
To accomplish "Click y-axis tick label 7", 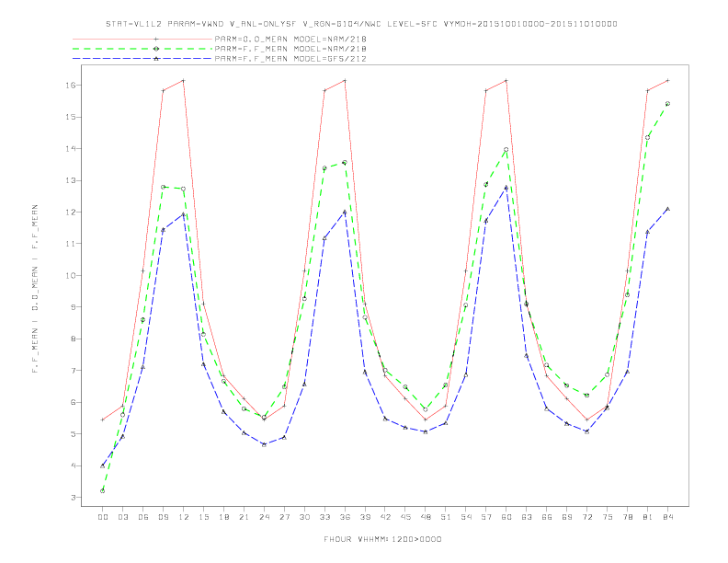I will 74,371.
